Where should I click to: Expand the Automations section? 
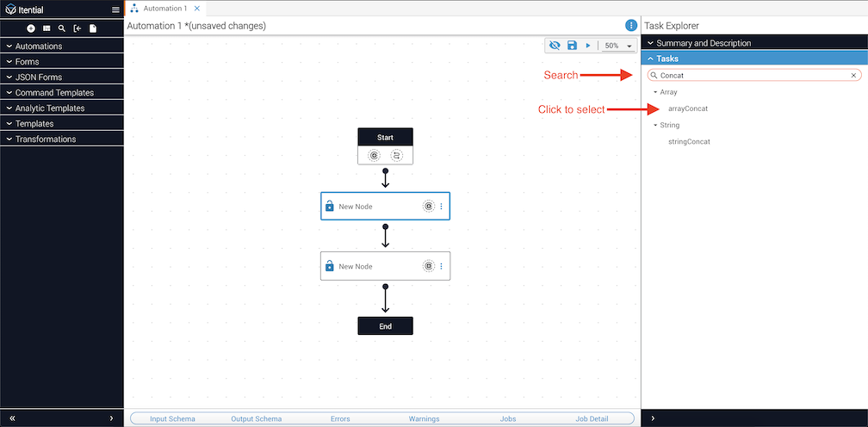61,46
